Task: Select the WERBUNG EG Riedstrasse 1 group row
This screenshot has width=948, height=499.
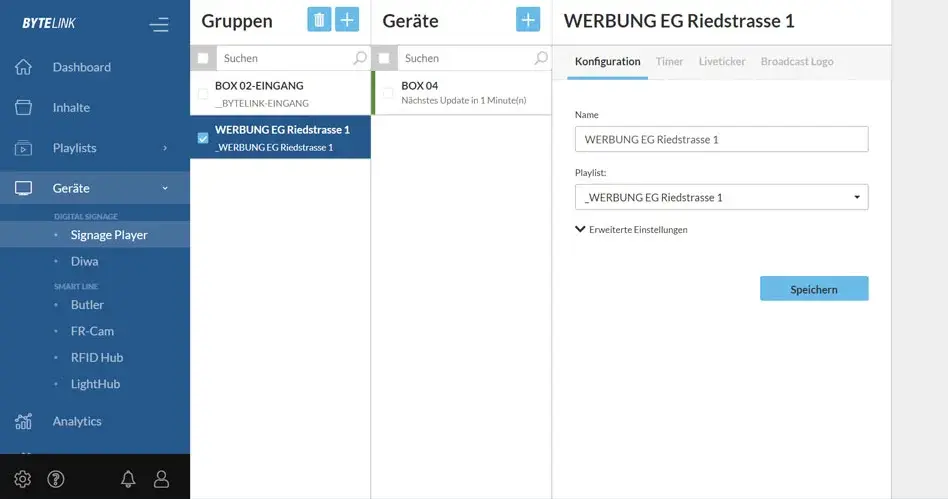Action: tap(281, 137)
